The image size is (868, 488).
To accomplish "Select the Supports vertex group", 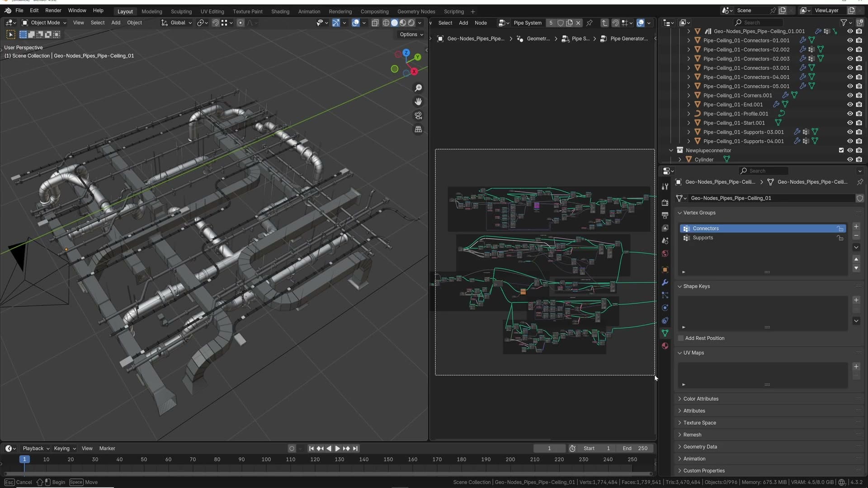I will click(762, 238).
